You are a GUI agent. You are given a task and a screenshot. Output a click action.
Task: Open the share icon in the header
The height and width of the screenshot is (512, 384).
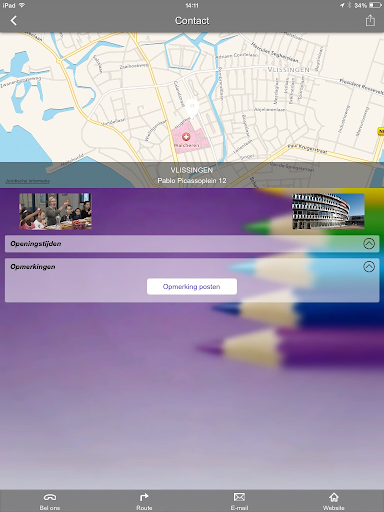pyautogui.click(x=370, y=20)
